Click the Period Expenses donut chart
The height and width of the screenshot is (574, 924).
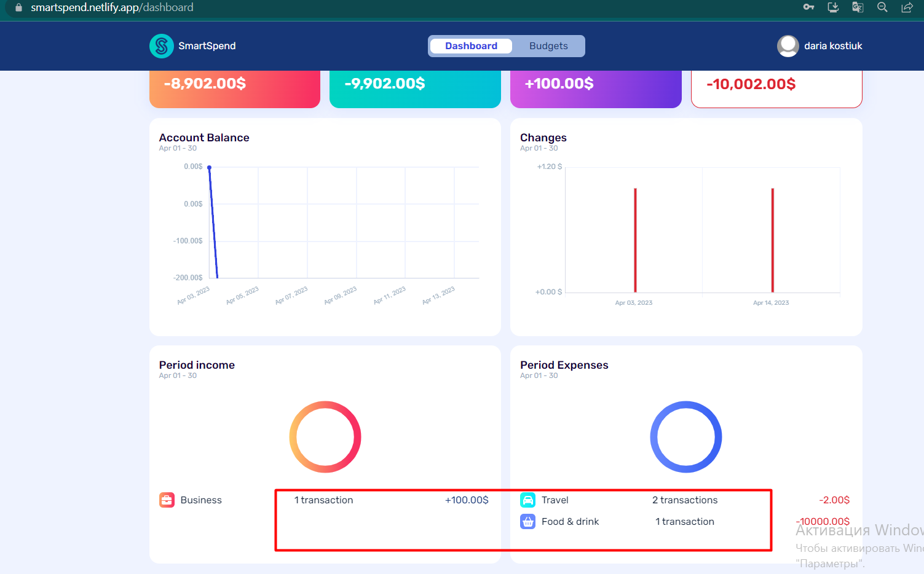686,438
